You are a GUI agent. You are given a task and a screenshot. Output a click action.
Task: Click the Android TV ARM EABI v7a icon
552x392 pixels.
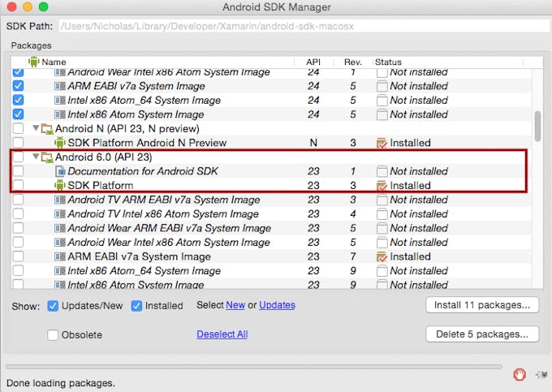(59, 200)
